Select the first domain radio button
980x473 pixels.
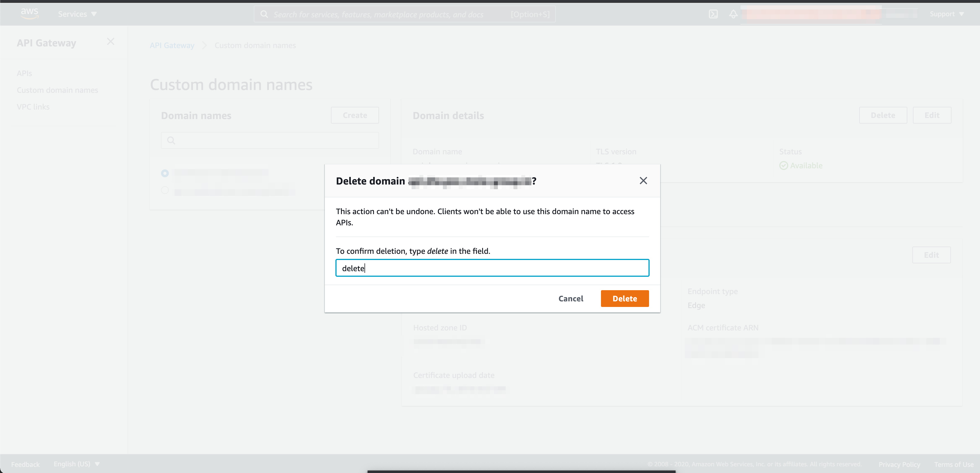165,173
